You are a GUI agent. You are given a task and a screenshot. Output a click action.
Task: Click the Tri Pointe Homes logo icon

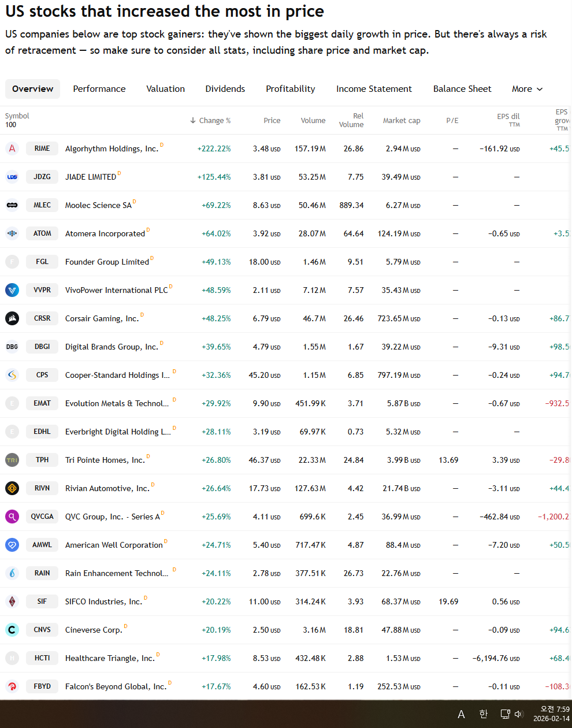point(12,460)
